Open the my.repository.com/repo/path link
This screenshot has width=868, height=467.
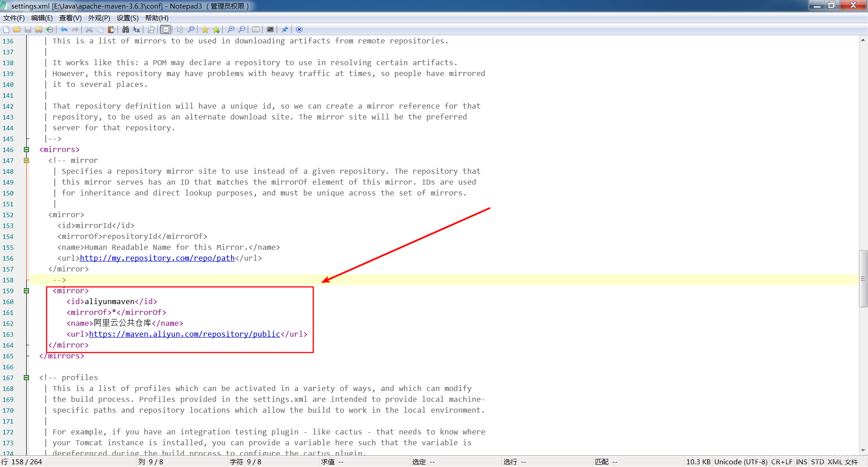(x=157, y=258)
